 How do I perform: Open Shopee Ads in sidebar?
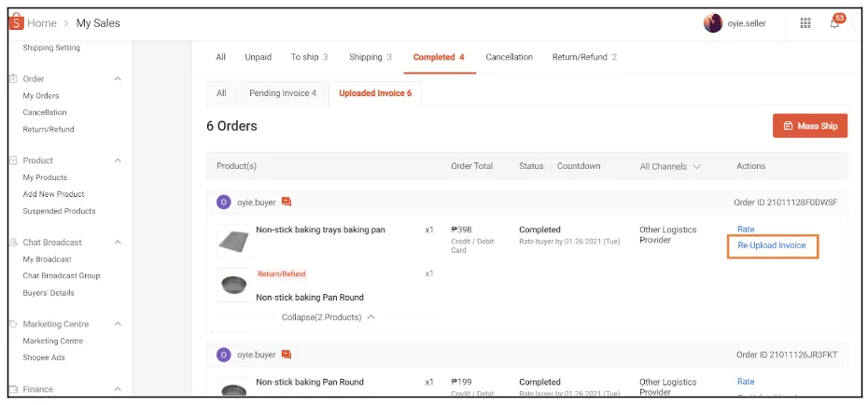point(44,357)
